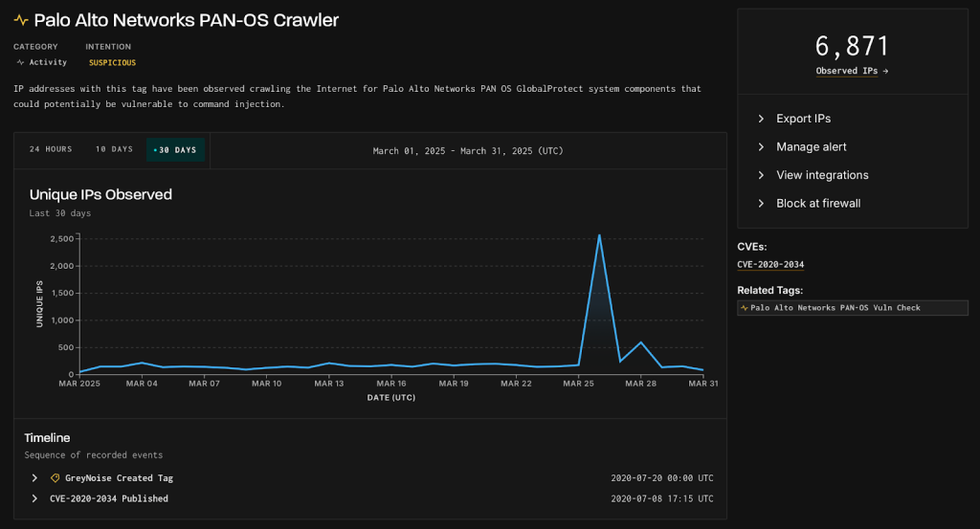Click the pulse icon in the related Vuln Check tag

(744, 308)
